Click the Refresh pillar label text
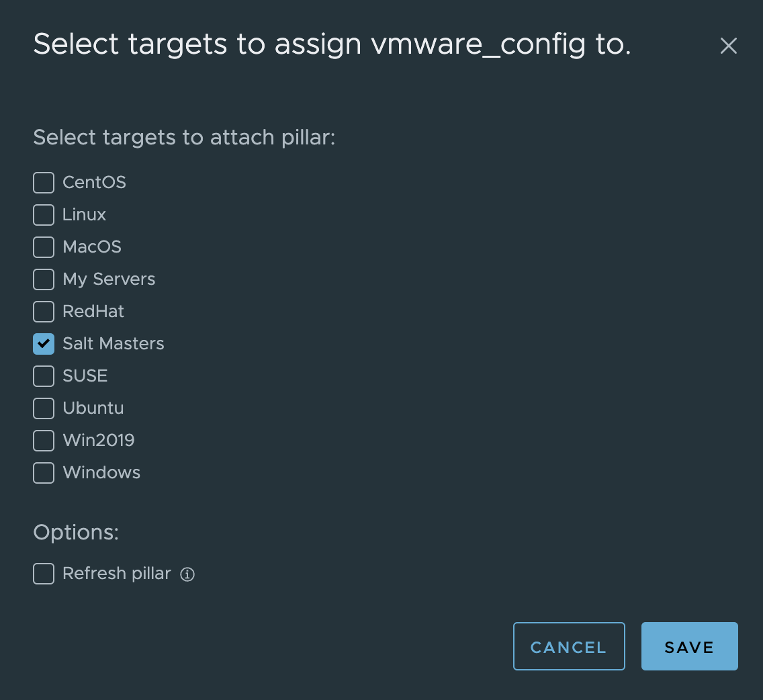This screenshot has height=700, width=763. 117,574
